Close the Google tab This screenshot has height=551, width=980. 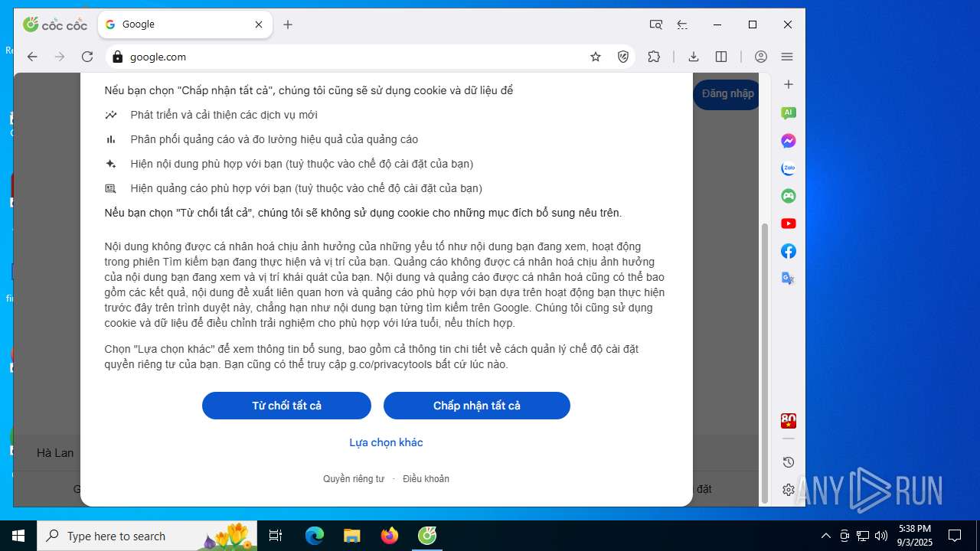259,24
